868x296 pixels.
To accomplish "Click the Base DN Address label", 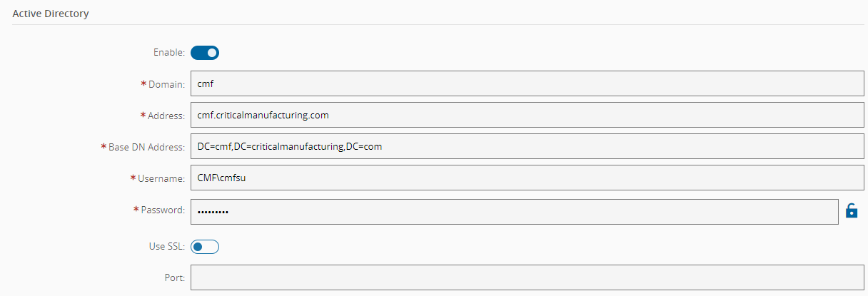I will click(146, 147).
